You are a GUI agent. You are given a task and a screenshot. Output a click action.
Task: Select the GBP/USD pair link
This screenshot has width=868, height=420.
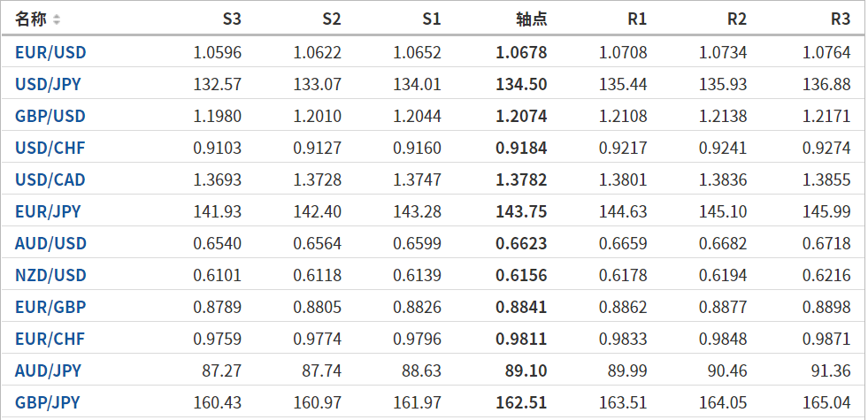[x=50, y=116]
